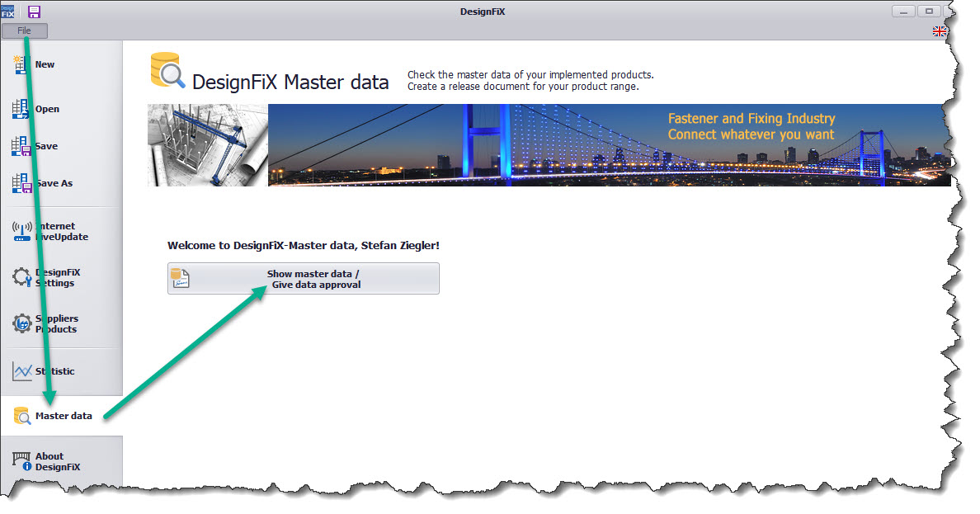Click the Save As icon
980x514 pixels.
[x=21, y=183]
